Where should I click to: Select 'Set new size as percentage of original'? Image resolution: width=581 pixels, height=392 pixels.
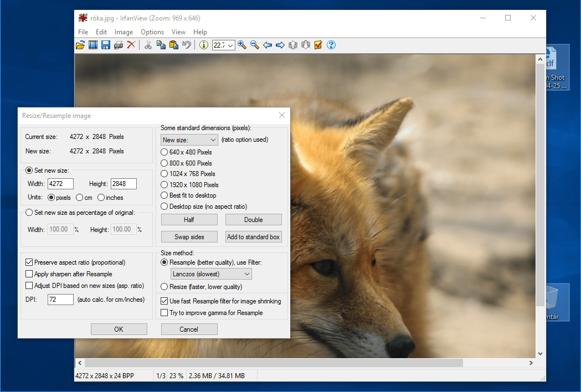29,213
